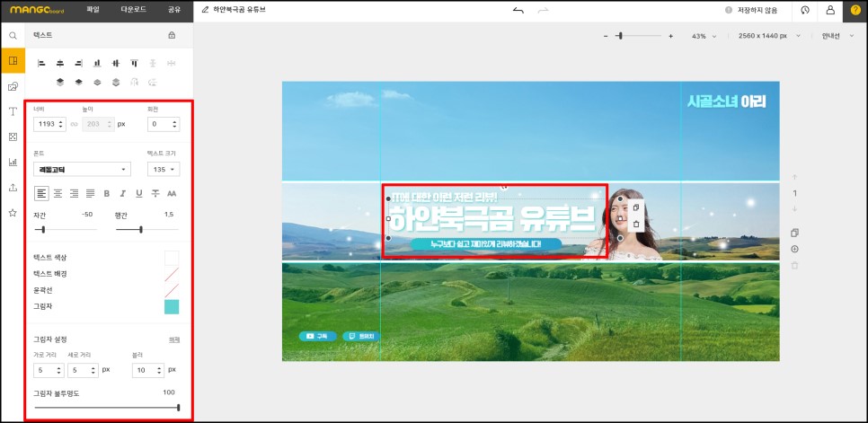
Task: Toggle bold formatting
Action: click(107, 193)
